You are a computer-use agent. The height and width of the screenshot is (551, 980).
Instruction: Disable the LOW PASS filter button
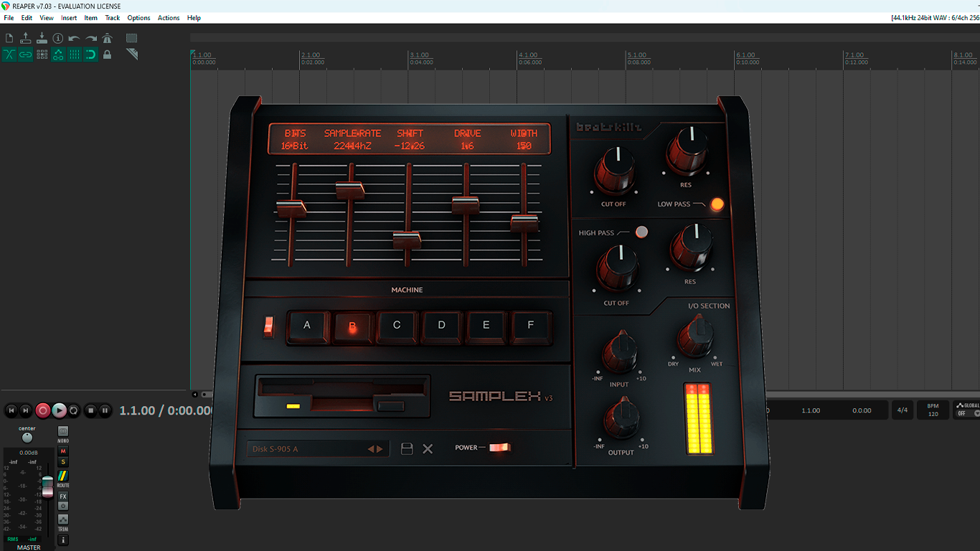tap(717, 204)
